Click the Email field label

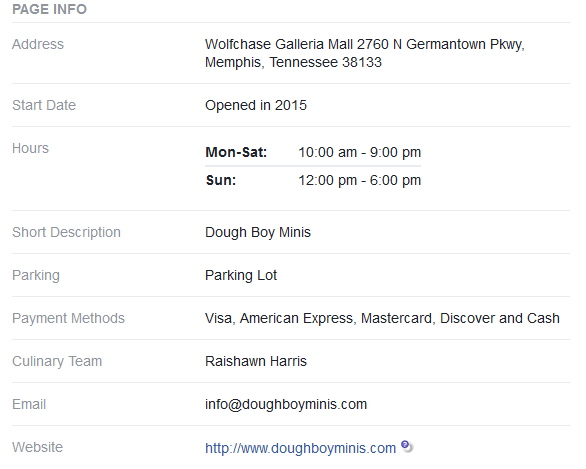29,404
